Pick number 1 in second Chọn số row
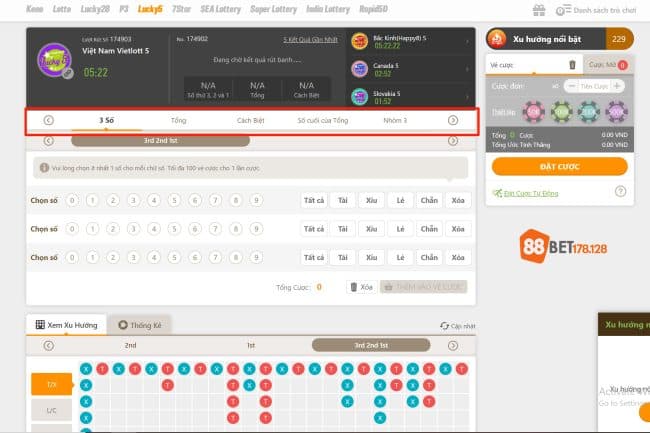Image resolution: width=650 pixels, height=433 pixels. coord(92,229)
